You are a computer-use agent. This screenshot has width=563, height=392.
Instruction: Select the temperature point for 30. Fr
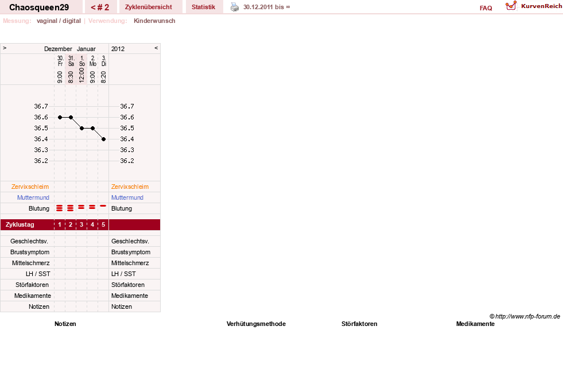pos(60,118)
